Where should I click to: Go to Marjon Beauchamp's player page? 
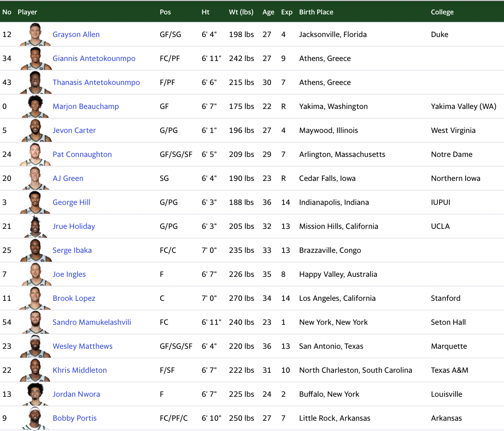coord(86,106)
